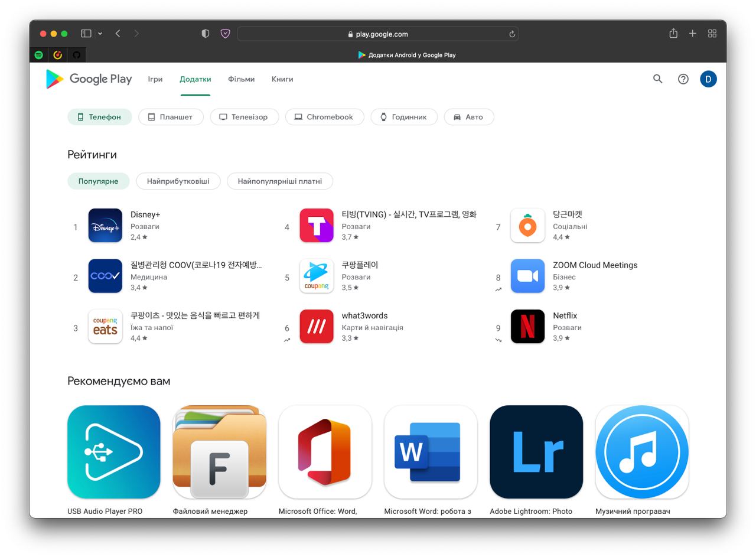Open the Файловий менеджер app thumbnail
756x557 pixels.
pyautogui.click(x=220, y=452)
